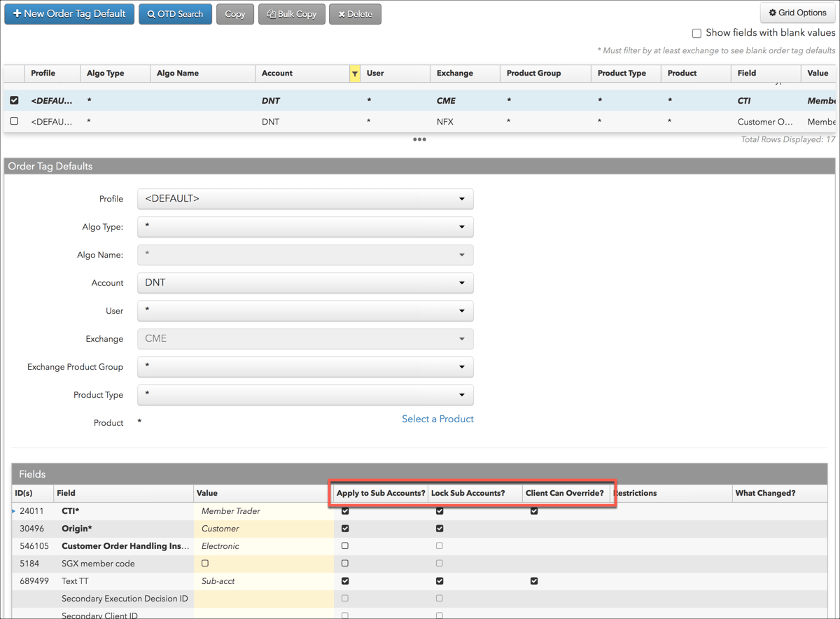
Task: Click the Apply to Sub Accounts? column header
Action: click(381, 493)
